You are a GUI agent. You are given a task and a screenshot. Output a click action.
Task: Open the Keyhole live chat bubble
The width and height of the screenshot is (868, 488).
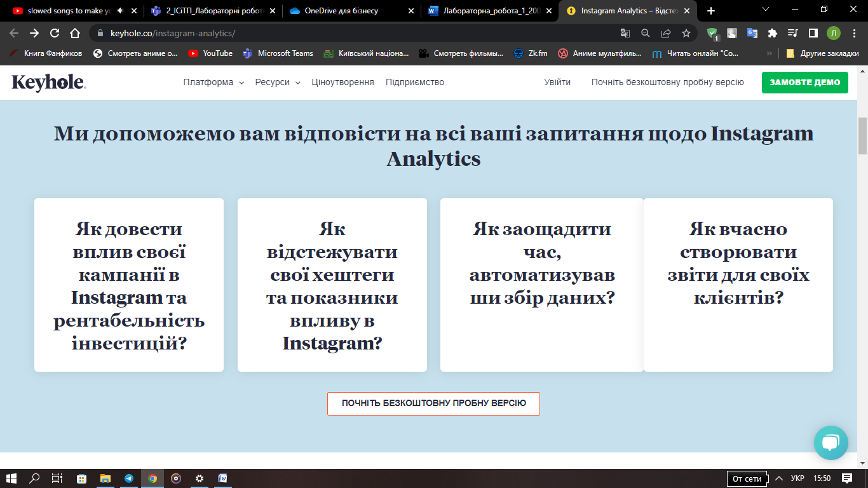[831, 443]
